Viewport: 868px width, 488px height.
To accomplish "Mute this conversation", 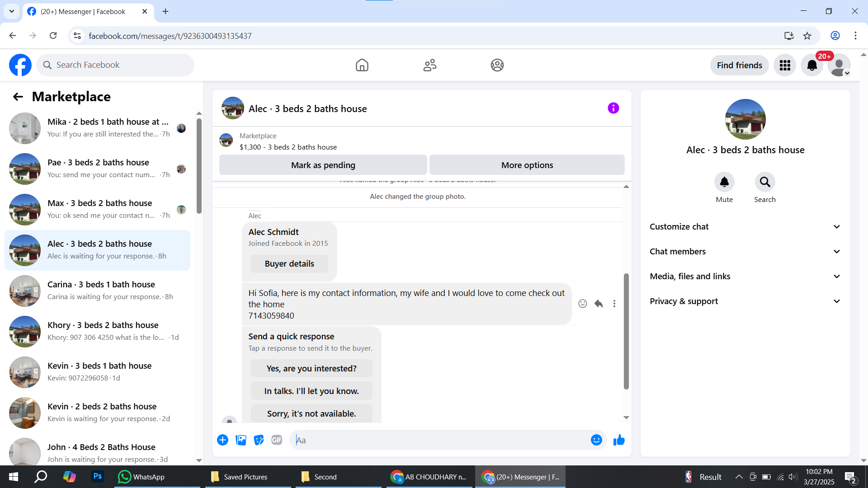I will pyautogui.click(x=724, y=182).
